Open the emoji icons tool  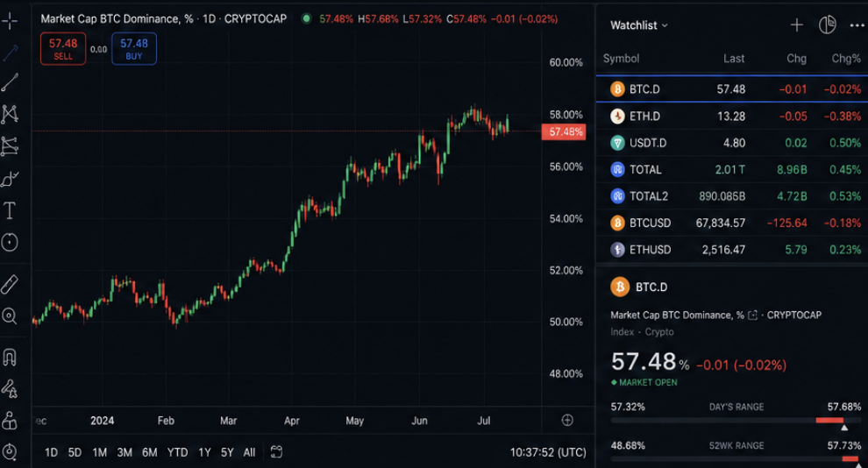[x=10, y=242]
